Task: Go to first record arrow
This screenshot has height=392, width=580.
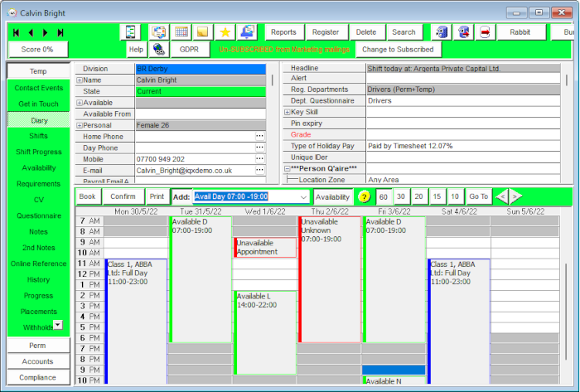Action: (16, 32)
